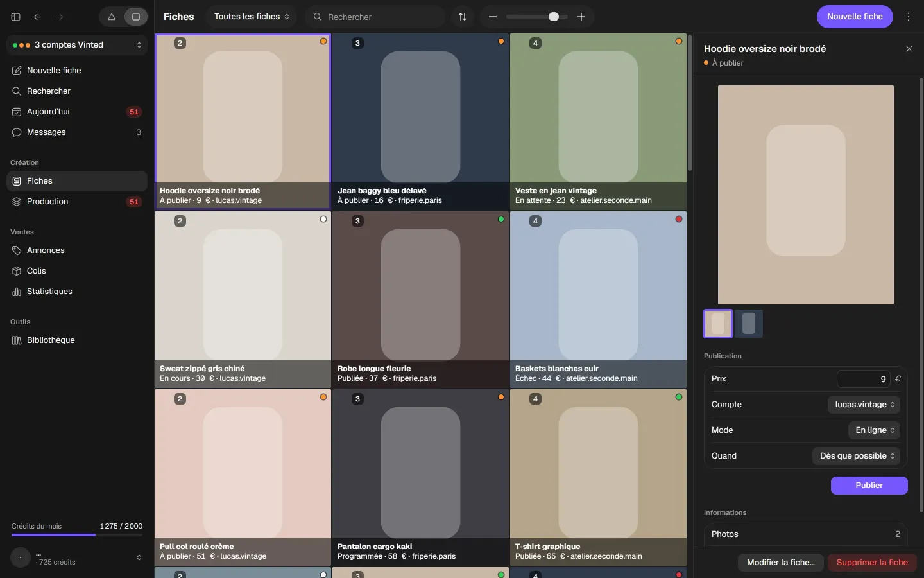Select the Pantalon cargo kaki card

point(420,477)
